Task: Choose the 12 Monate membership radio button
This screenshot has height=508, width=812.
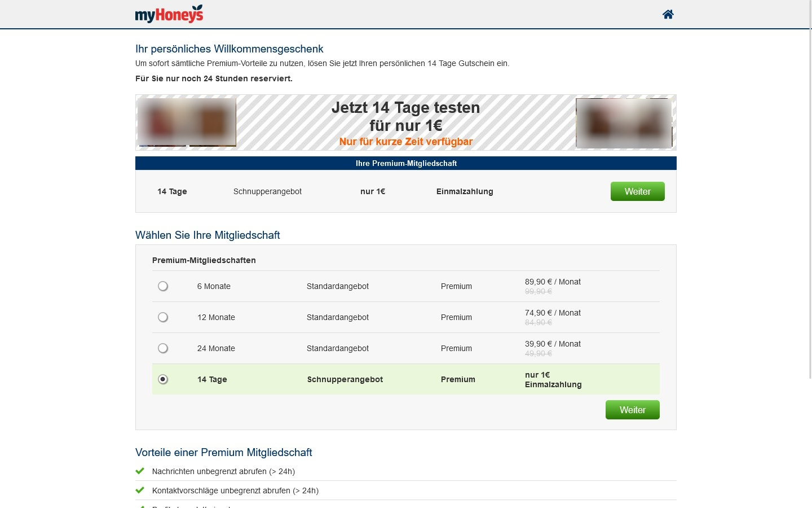Action: (x=163, y=317)
